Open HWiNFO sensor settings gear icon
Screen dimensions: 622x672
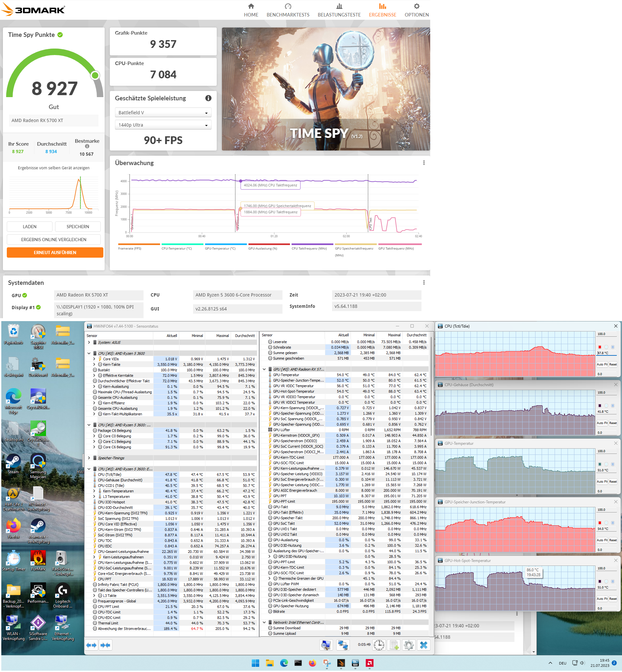(x=409, y=645)
